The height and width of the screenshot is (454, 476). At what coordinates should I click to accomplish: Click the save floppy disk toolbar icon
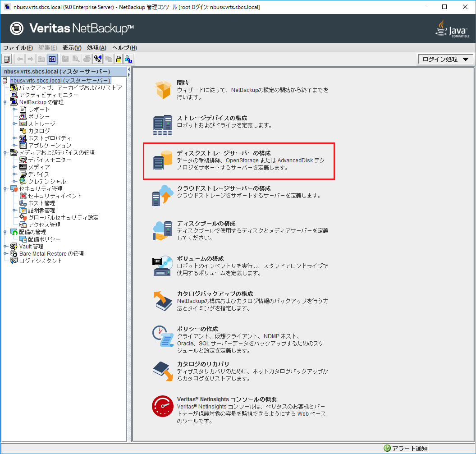coord(65,59)
